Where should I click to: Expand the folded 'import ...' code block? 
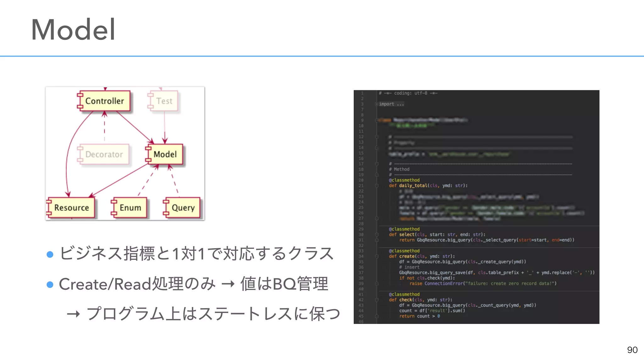point(376,104)
